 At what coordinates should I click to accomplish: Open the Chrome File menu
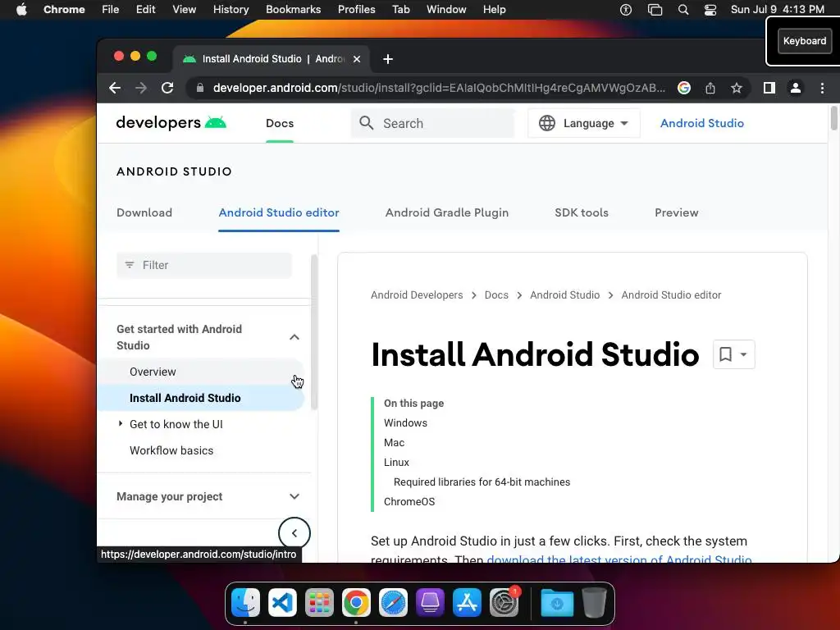111,9
